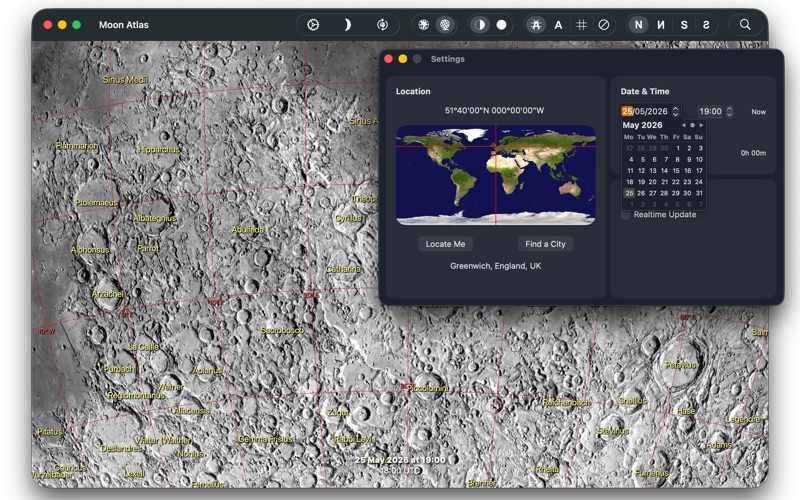The image size is (800, 500).
Task: Close the Settings window
Action: click(x=388, y=59)
